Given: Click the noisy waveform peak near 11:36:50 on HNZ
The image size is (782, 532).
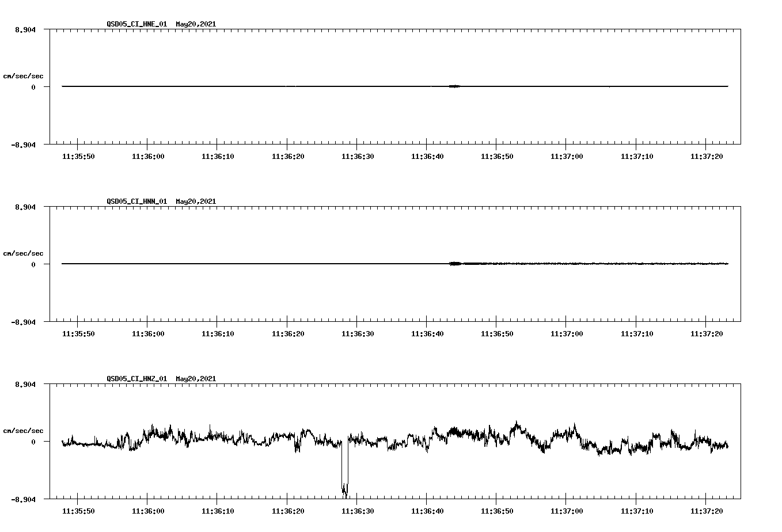Looking at the screenshot, I should pos(517,423).
